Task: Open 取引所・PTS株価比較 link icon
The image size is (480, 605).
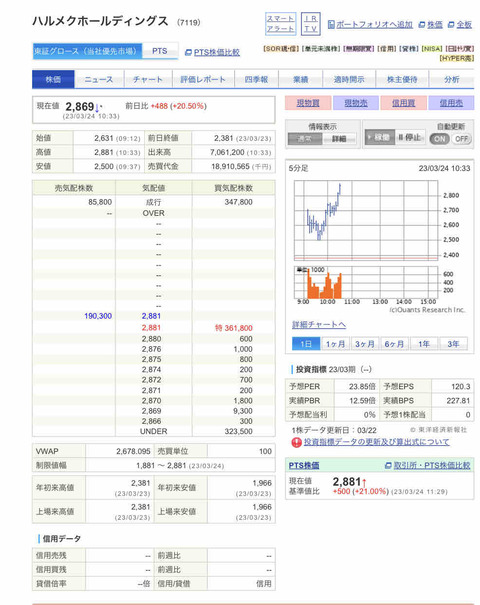Action: pyautogui.click(x=388, y=466)
